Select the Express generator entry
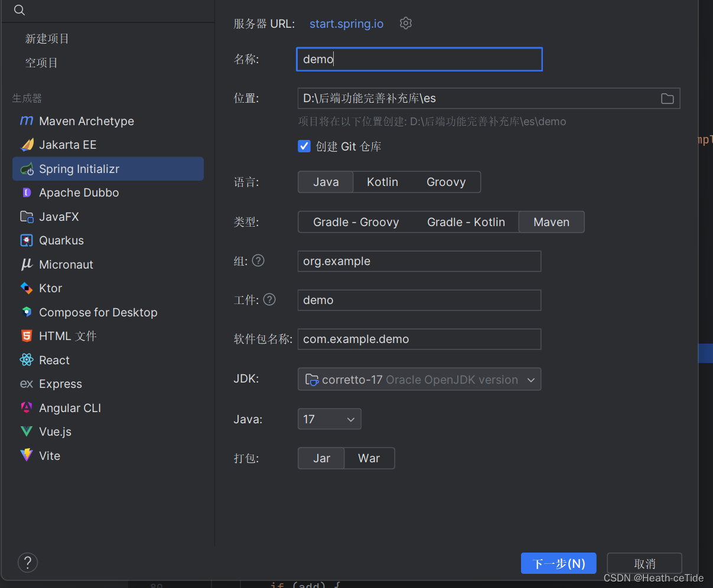This screenshot has height=588, width=713. point(108,384)
